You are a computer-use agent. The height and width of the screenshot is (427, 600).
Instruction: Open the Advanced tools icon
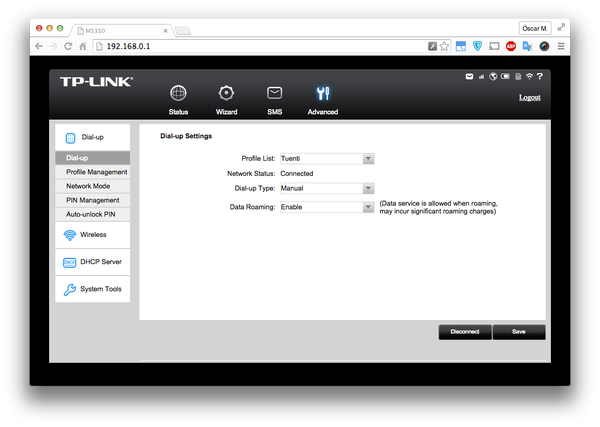click(x=322, y=94)
